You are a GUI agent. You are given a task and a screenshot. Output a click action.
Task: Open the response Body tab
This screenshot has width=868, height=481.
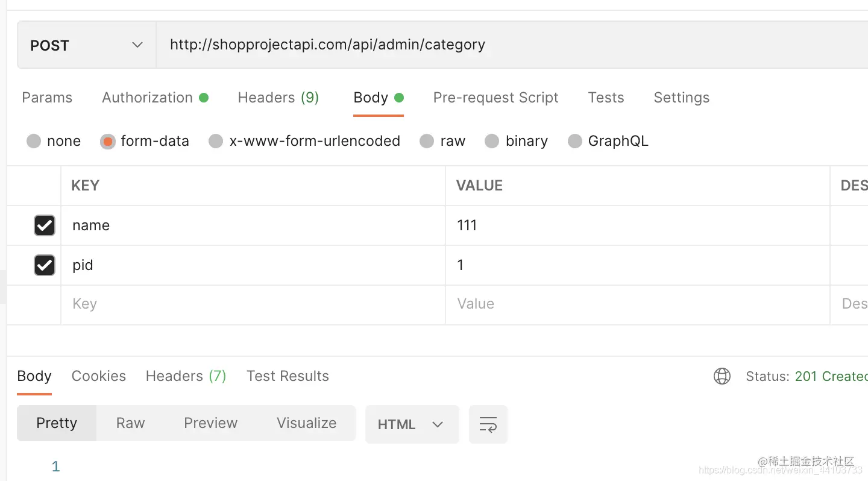[34, 376]
